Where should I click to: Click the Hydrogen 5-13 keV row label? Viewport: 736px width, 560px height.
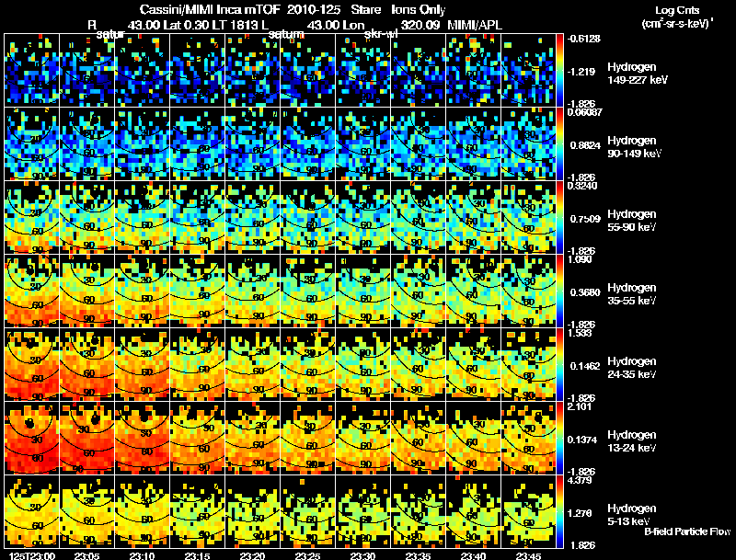tap(632, 515)
